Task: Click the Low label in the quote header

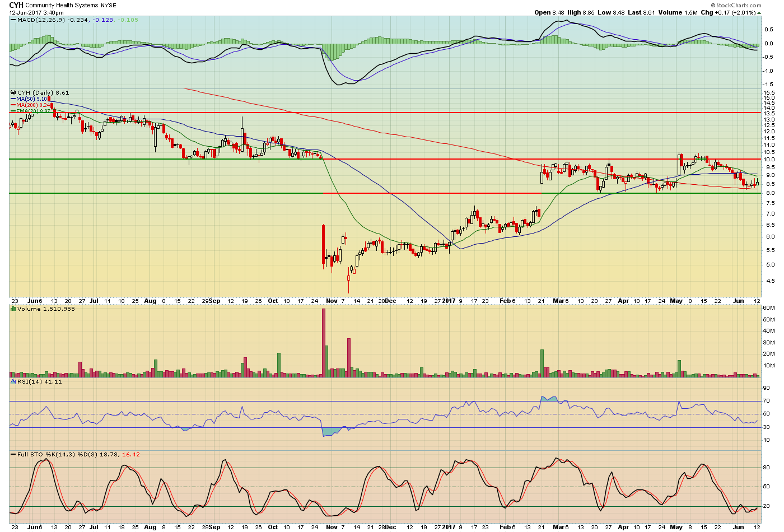Action: click(604, 12)
